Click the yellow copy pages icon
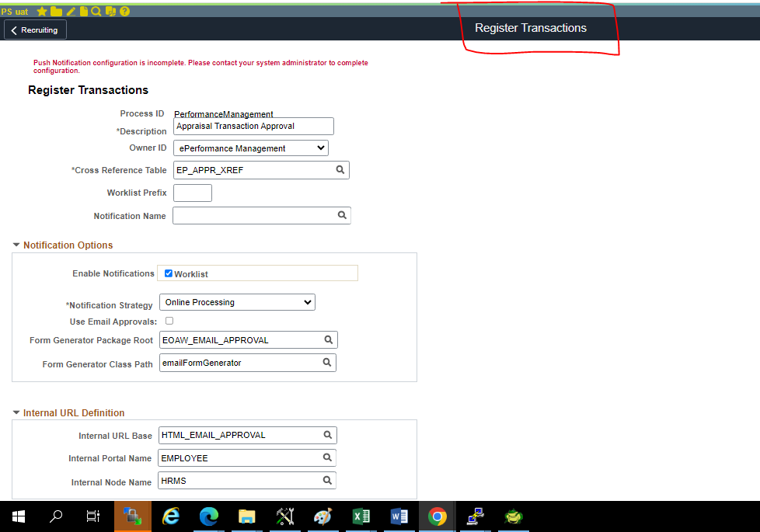 pyautogui.click(x=110, y=11)
